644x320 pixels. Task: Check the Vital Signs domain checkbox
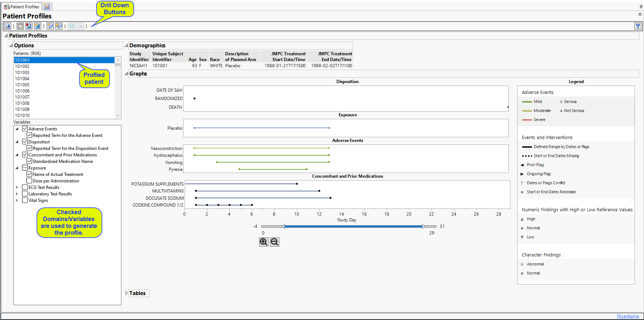coord(25,200)
